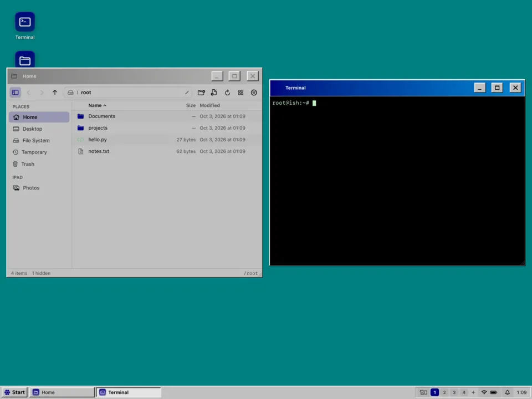
Task: Add a new workspace
Action: tap(473, 392)
